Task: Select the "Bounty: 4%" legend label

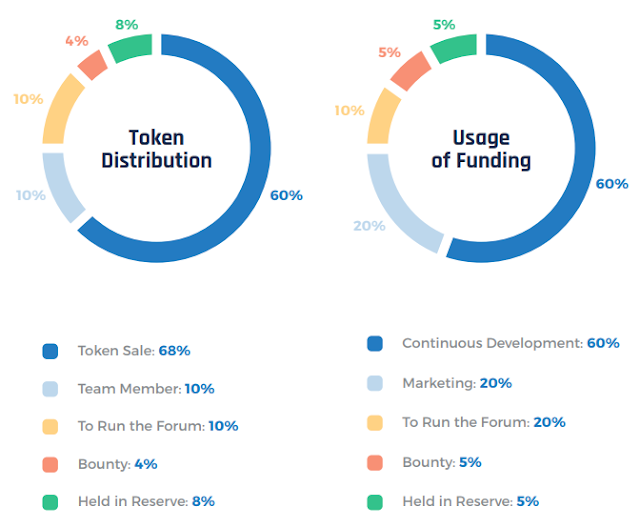Action: 118,464
